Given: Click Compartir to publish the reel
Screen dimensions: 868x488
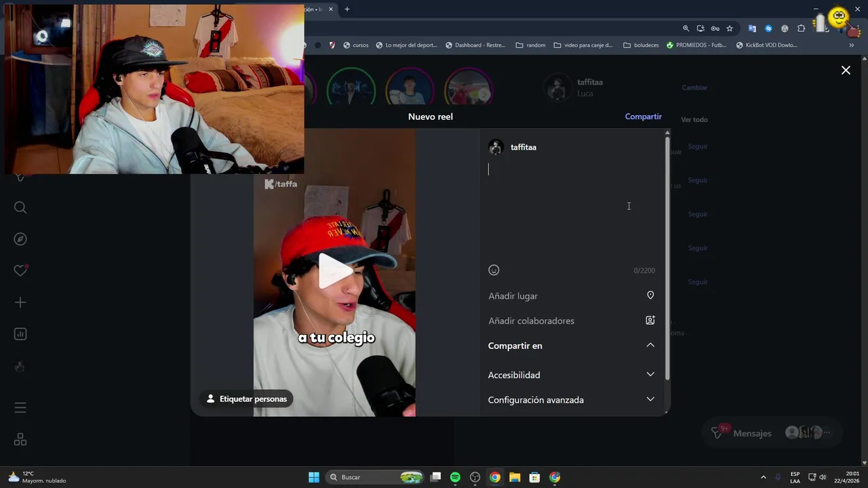Looking at the screenshot, I should pyautogui.click(x=643, y=117).
